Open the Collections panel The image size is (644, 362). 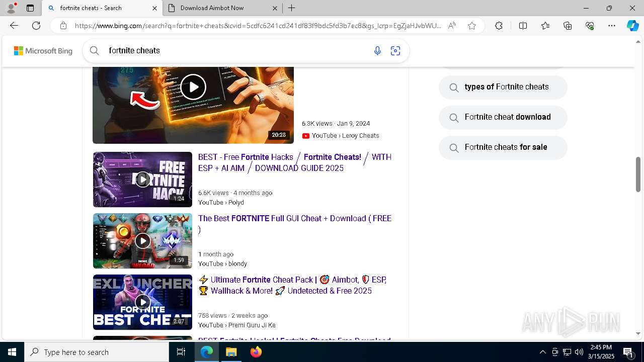click(568, 26)
